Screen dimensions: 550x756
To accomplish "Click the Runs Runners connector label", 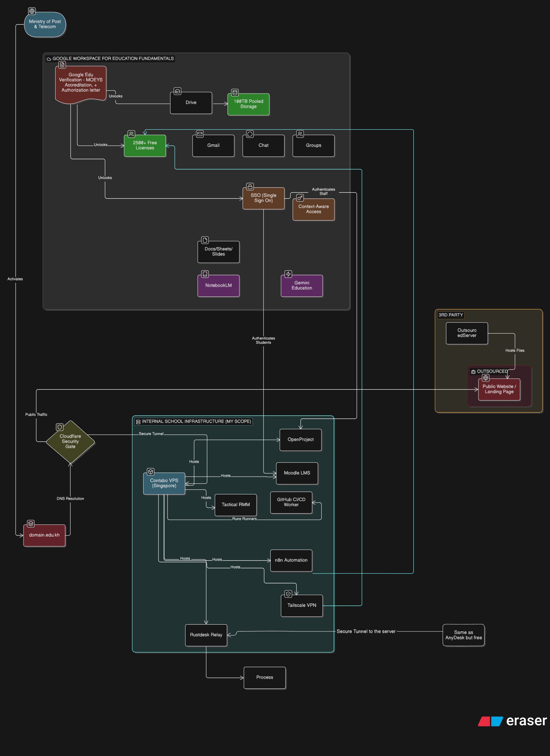I will tap(244, 519).
